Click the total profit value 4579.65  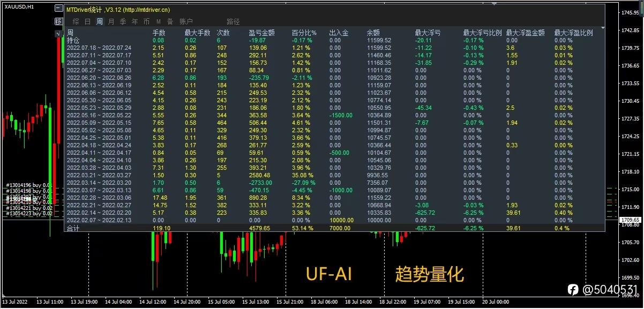click(260, 228)
